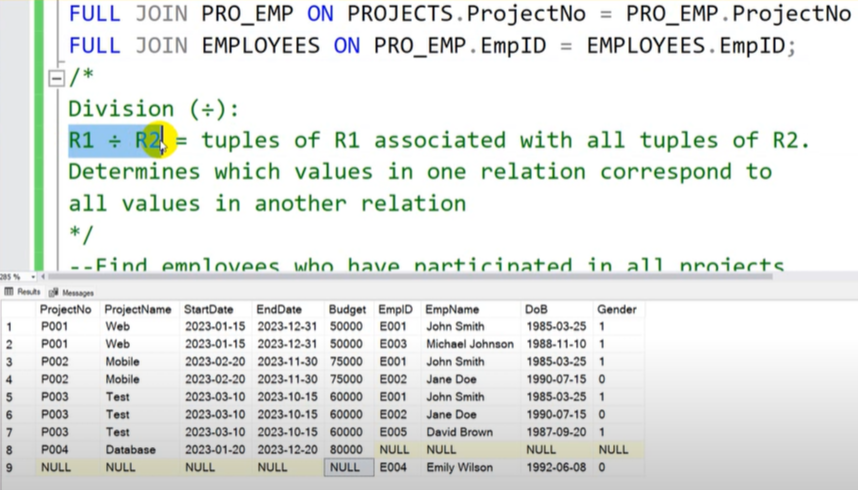Screen dimensions: 859x491
Task: Click cell P004 in ProjectNo column
Action: coord(54,450)
